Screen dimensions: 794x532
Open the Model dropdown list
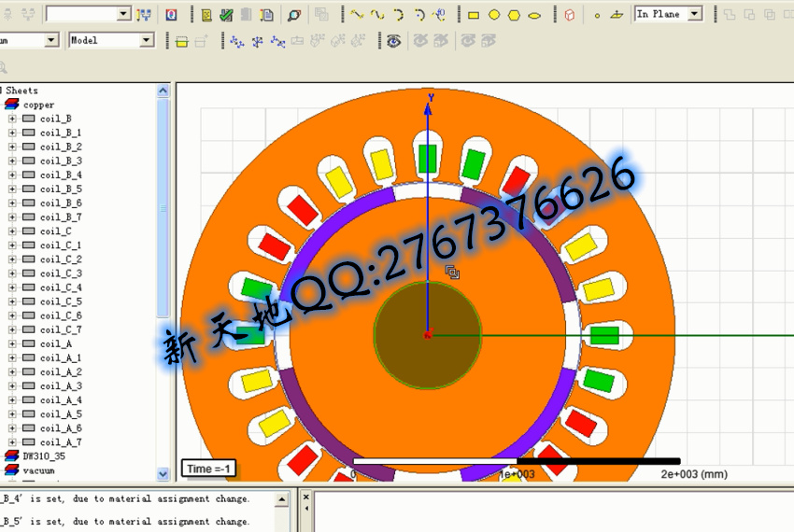146,40
